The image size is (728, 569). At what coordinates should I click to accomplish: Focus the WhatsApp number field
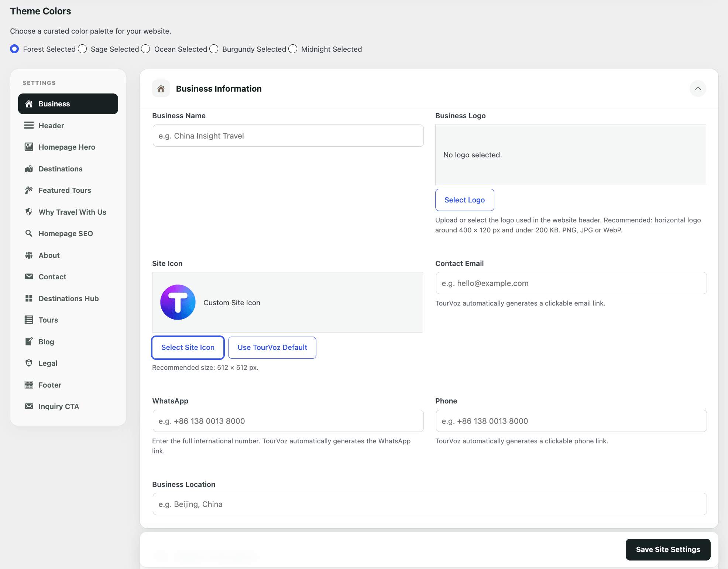(288, 421)
